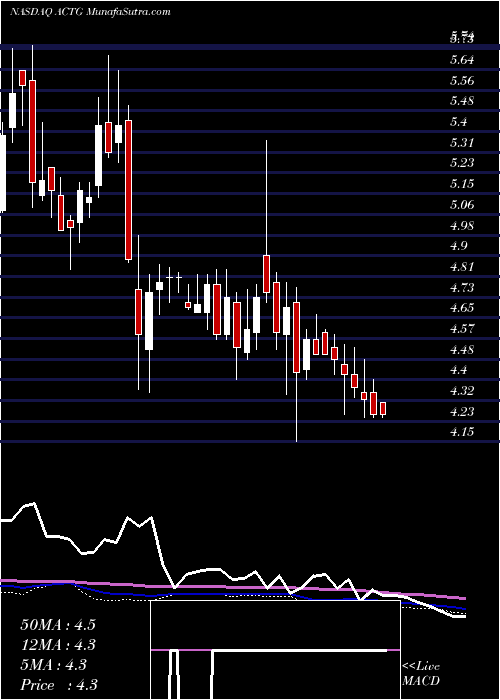Click the 12MA : 4.3 readout
This screenshot has width=500, height=700.
(58, 645)
